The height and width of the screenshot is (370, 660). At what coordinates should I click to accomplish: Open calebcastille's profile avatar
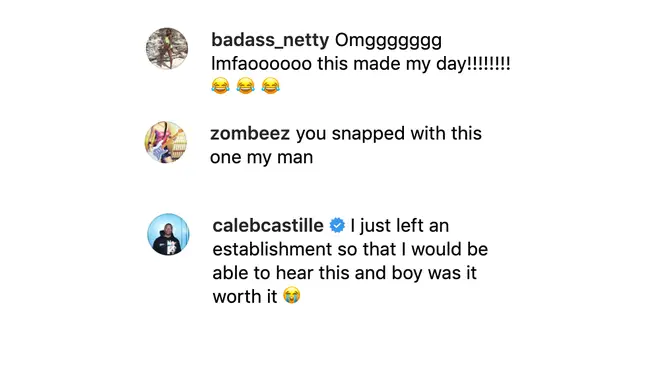(168, 234)
